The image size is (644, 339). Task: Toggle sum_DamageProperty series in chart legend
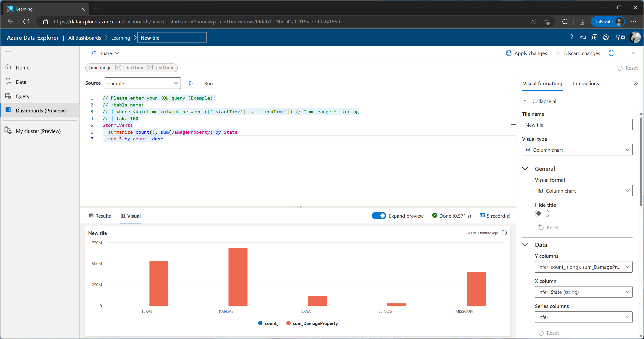click(312, 323)
